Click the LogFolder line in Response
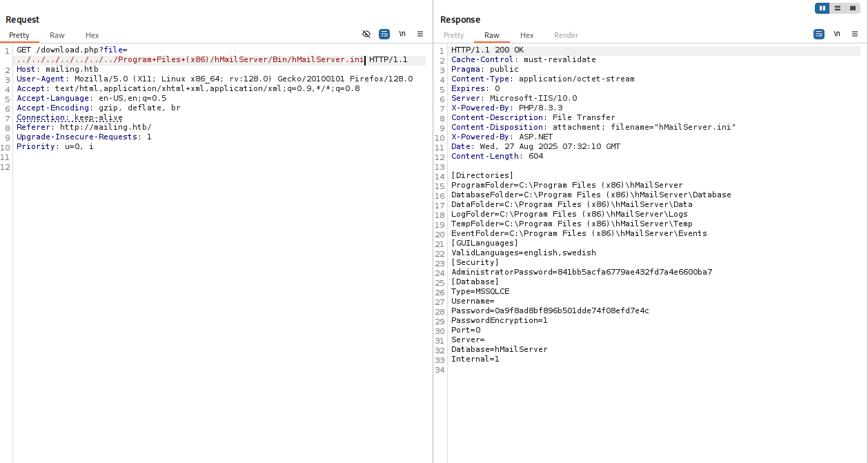868x463 pixels. [x=570, y=214]
